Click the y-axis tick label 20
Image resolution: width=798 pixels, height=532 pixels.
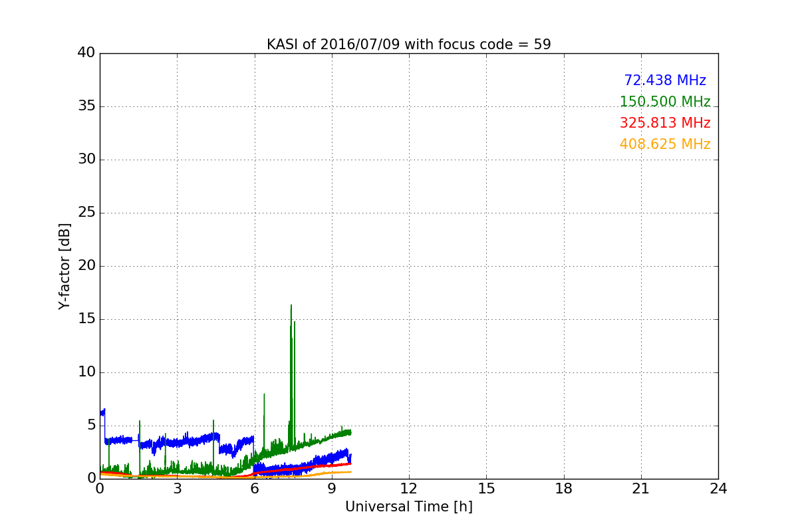[x=86, y=266]
